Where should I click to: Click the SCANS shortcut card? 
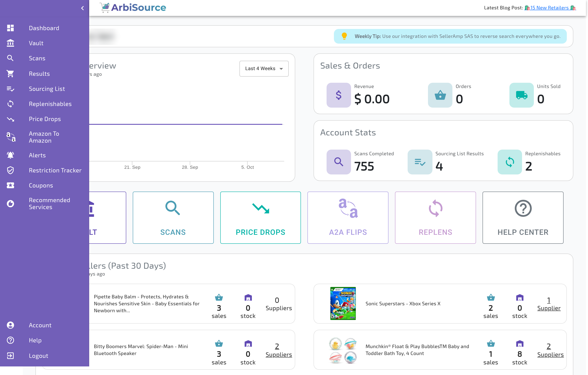(173, 218)
